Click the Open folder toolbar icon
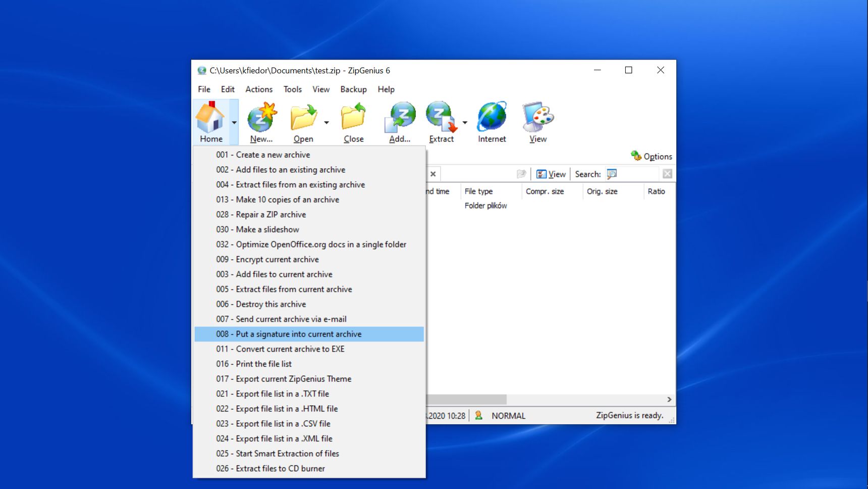 (x=303, y=122)
